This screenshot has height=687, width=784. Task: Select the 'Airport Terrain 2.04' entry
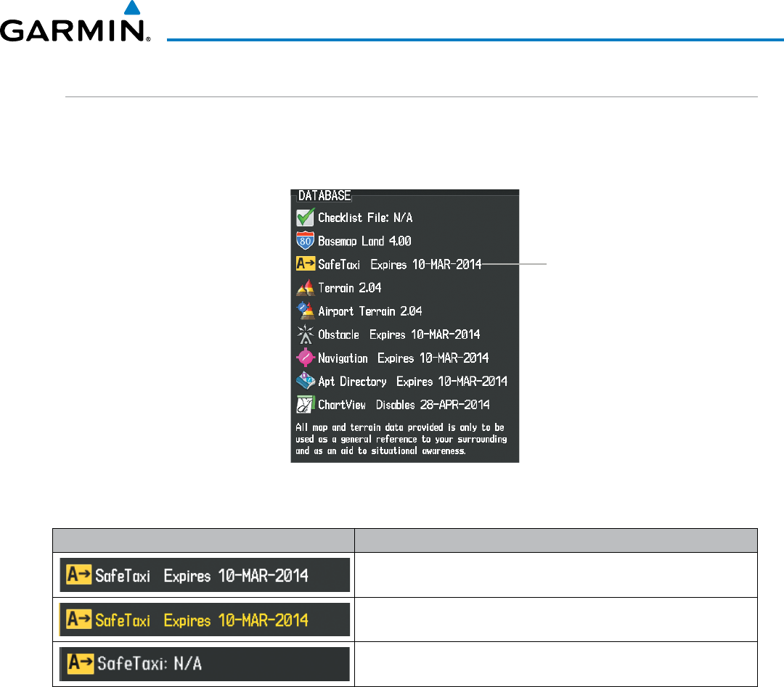[370, 310]
